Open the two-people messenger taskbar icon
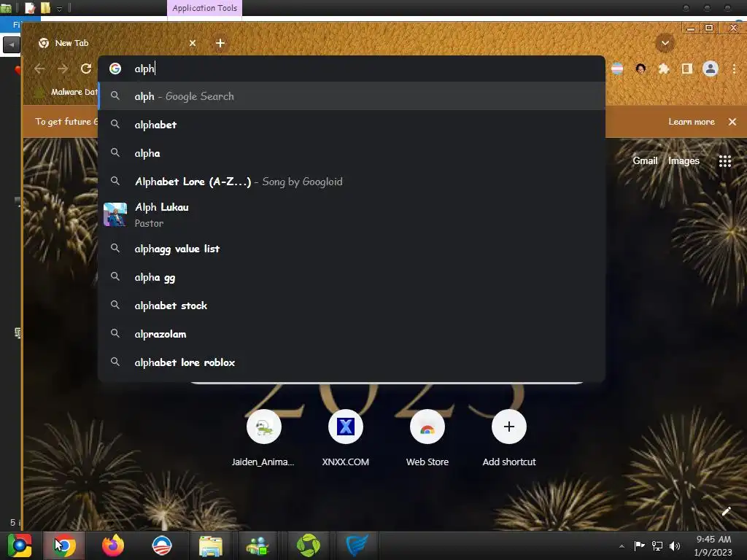Viewport: 747px width, 560px height. [x=258, y=545]
